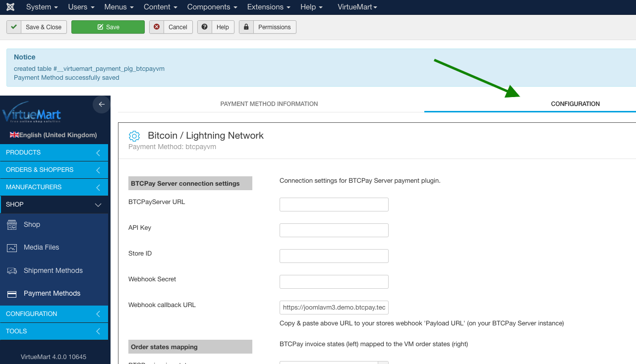Click the Shipment Methods truck icon

12,270
